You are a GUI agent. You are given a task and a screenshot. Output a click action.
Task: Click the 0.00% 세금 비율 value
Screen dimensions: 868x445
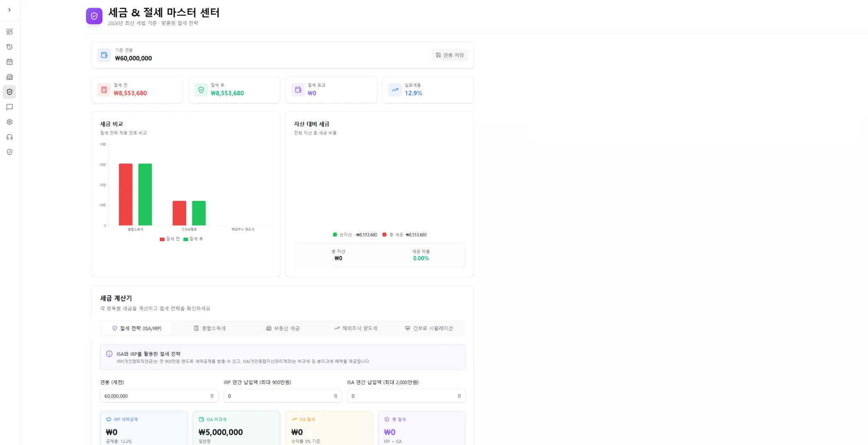421,258
